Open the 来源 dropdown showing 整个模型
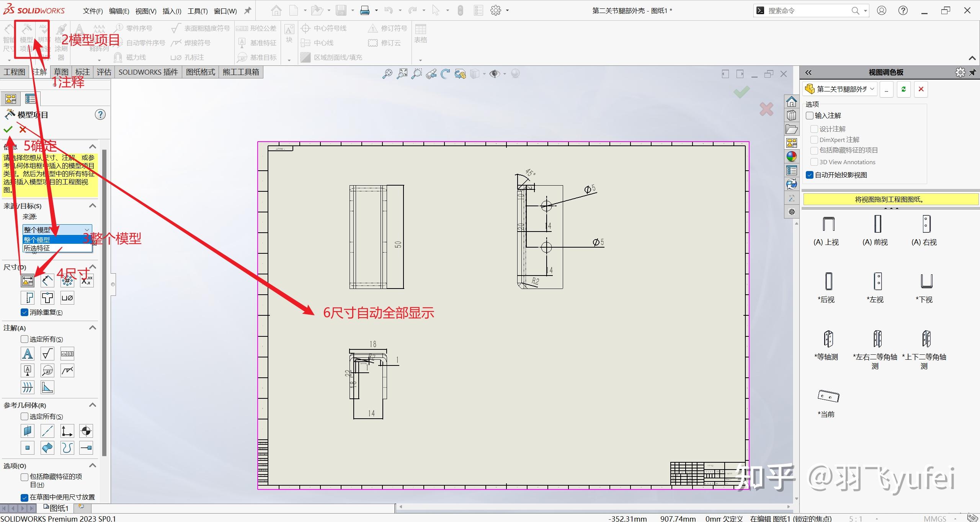Screen dimensions: 980x522 click(x=57, y=230)
